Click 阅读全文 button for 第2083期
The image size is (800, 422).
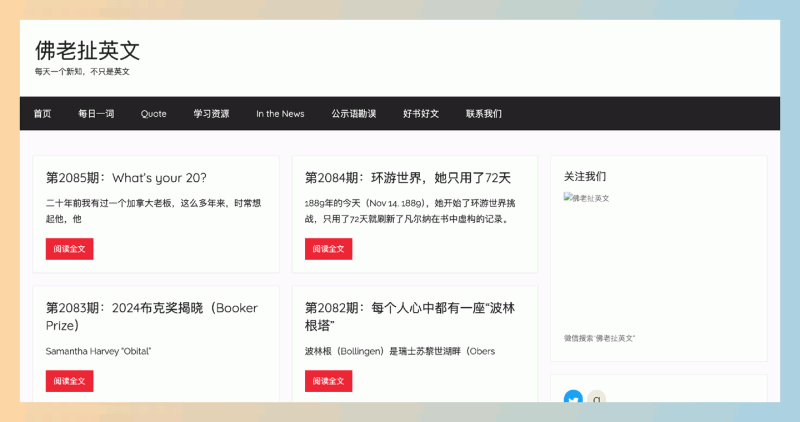coord(69,381)
